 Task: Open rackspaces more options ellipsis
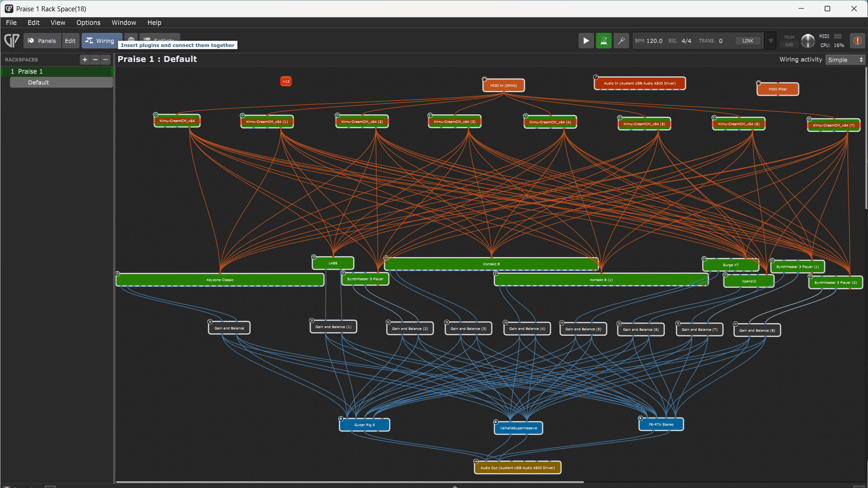pyautogui.click(x=105, y=60)
